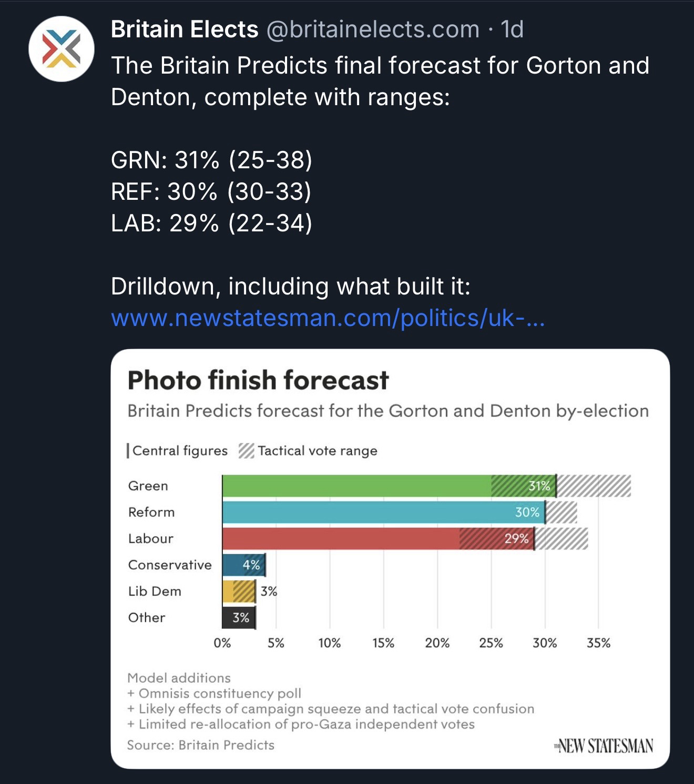This screenshot has height=784, width=694.
Task: Open the Britain Elects display name
Action: tap(185, 29)
